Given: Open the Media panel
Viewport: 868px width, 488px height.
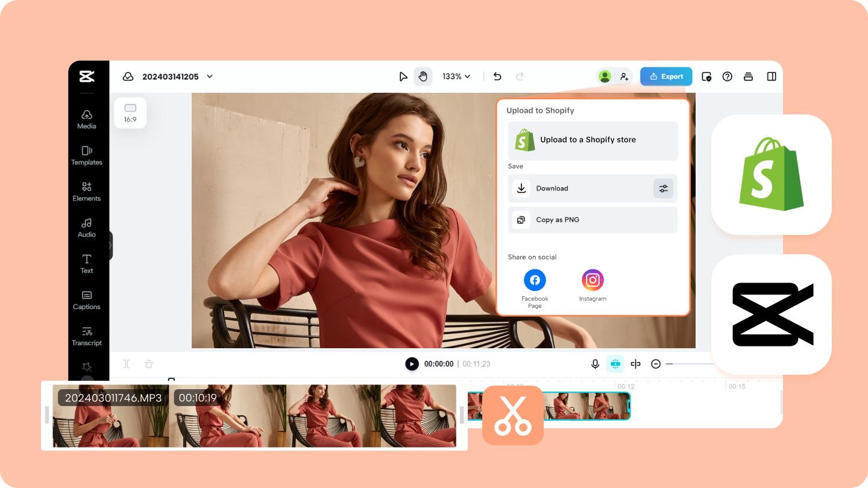Looking at the screenshot, I should pos(87,119).
